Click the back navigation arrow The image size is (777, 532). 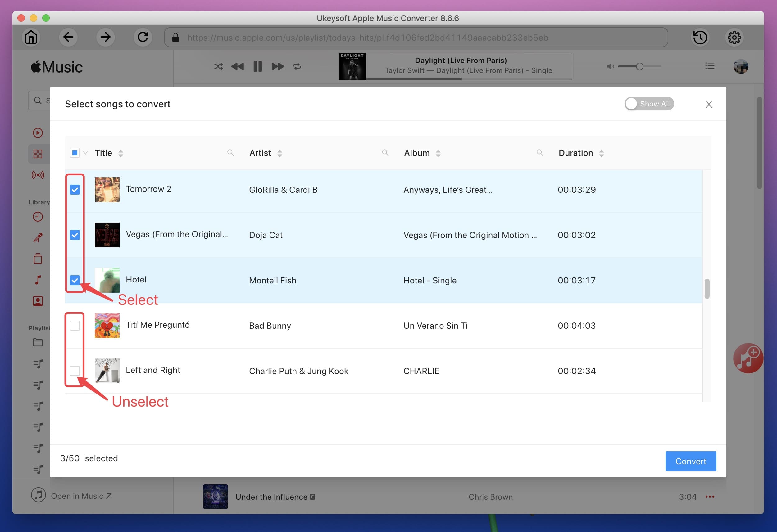point(69,37)
